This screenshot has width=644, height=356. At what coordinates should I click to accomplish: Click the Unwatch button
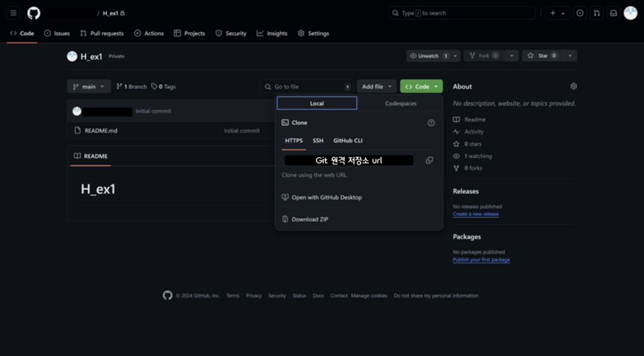[x=428, y=56]
